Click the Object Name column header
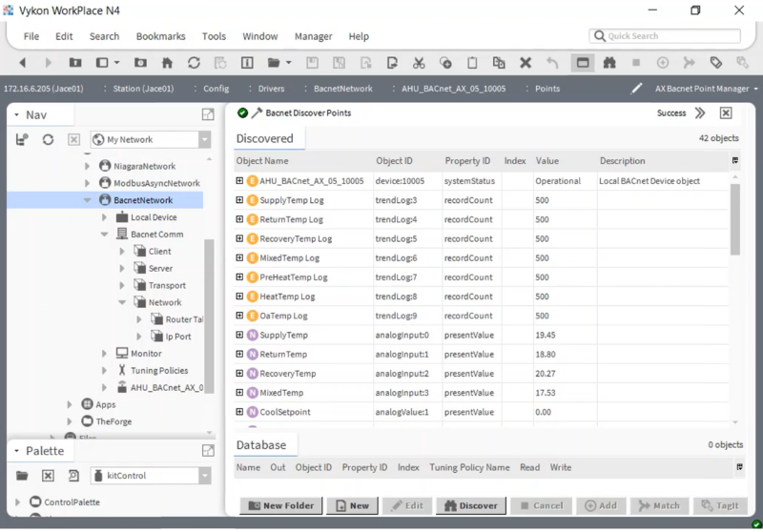This screenshot has height=532, width=763. point(262,160)
